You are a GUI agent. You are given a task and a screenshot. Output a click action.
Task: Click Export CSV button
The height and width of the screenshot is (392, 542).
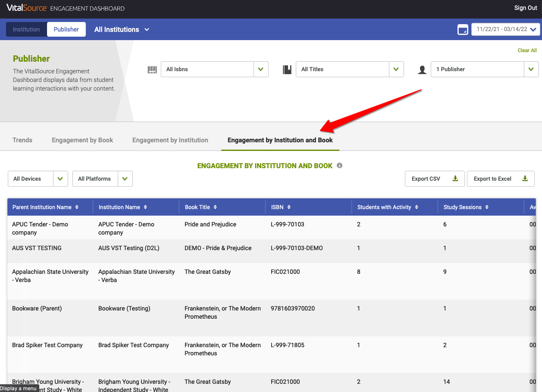point(435,179)
